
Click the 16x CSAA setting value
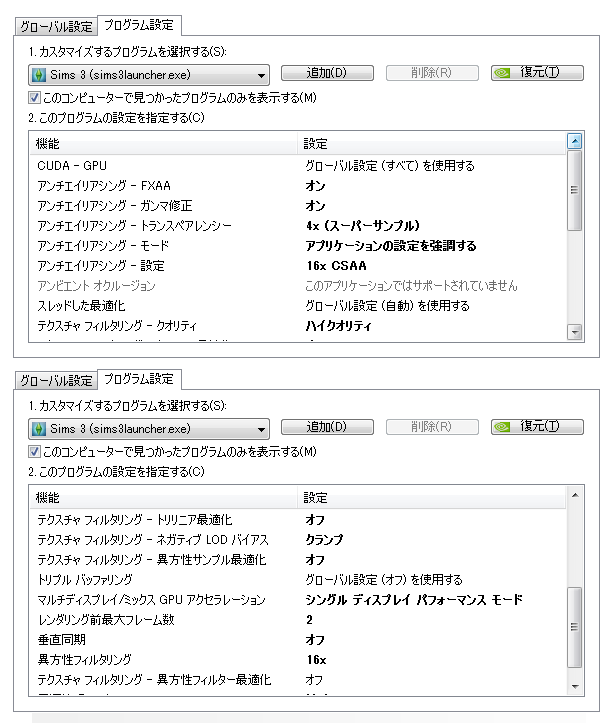(x=337, y=266)
